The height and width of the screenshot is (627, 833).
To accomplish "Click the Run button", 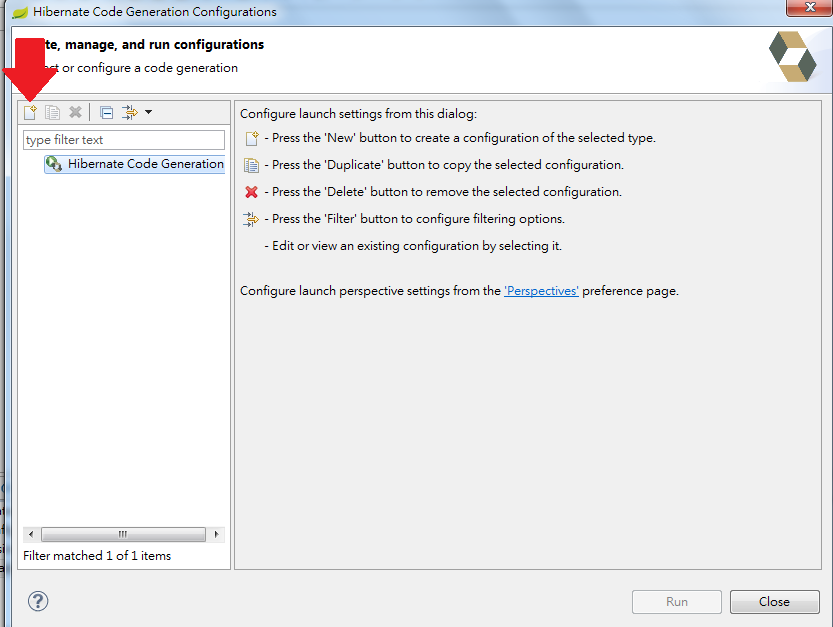I will click(x=677, y=601).
